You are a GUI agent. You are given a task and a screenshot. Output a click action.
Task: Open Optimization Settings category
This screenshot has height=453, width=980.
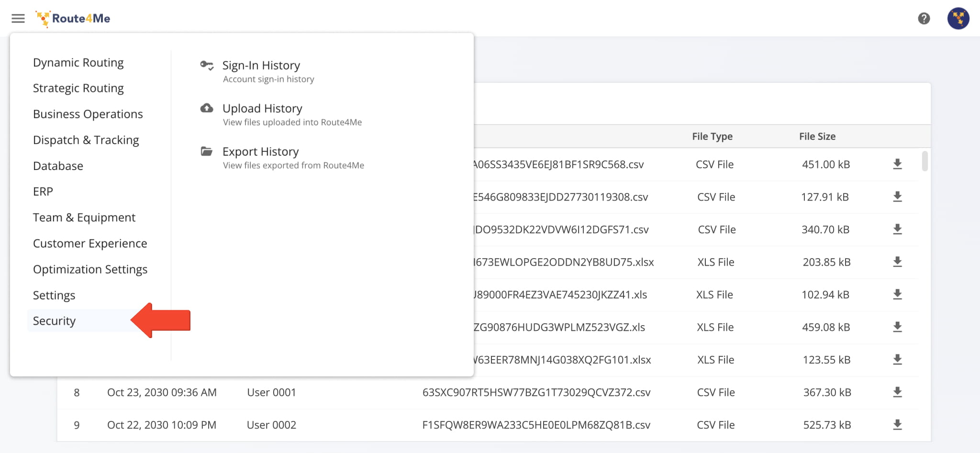90,269
